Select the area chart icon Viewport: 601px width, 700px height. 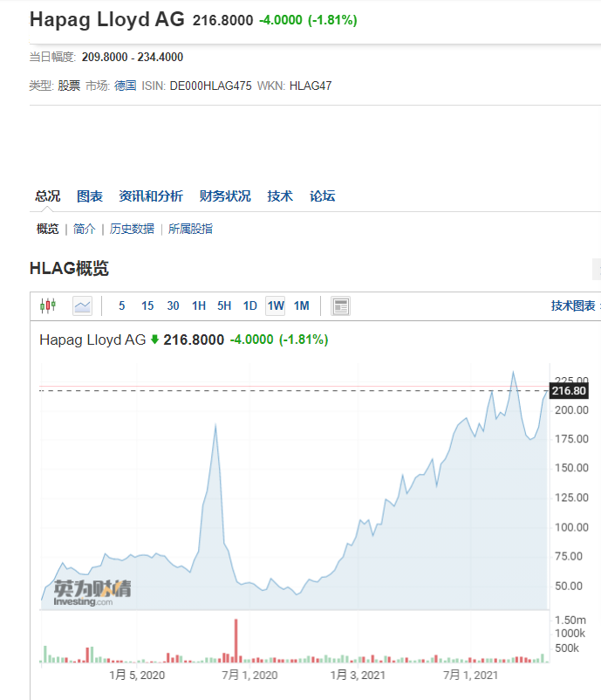pos(83,305)
